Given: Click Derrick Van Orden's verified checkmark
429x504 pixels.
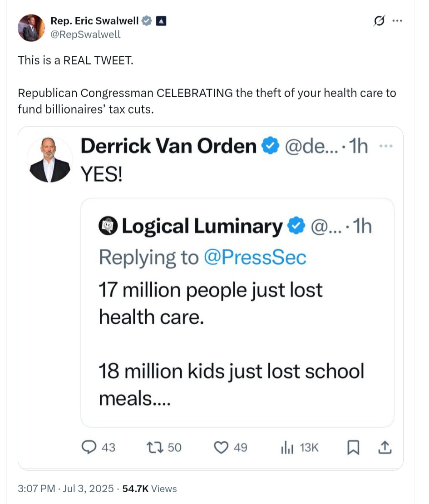Looking at the screenshot, I should (x=271, y=146).
